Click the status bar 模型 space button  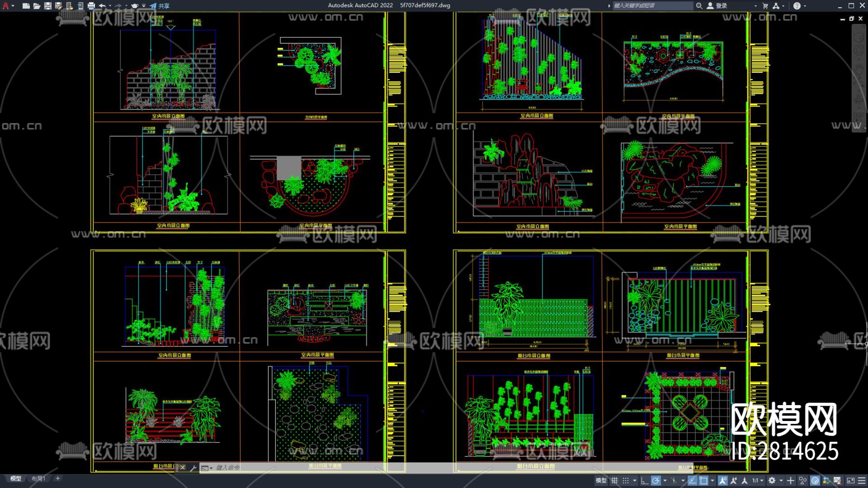[x=601, y=481]
